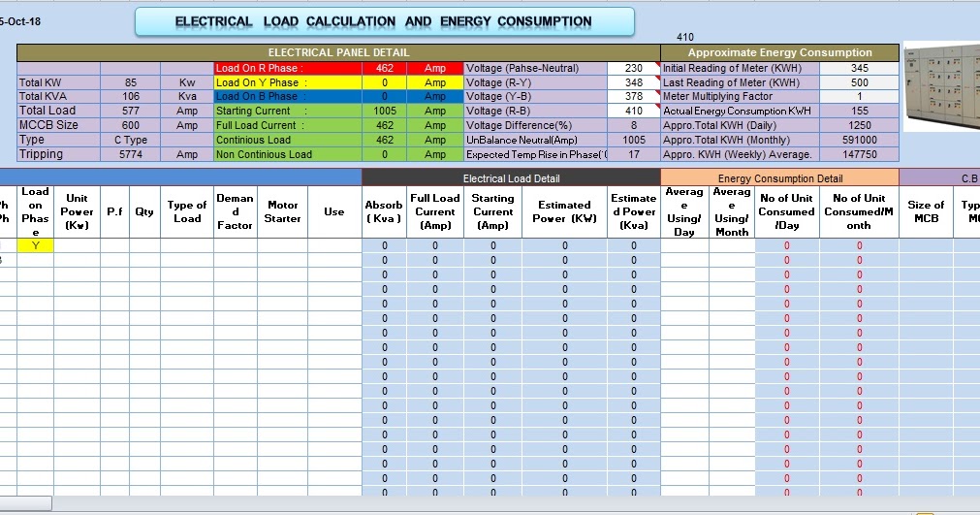Viewport: 980px width, 515px height.
Task: Select the Full Load Current label cell
Action: 288,125
